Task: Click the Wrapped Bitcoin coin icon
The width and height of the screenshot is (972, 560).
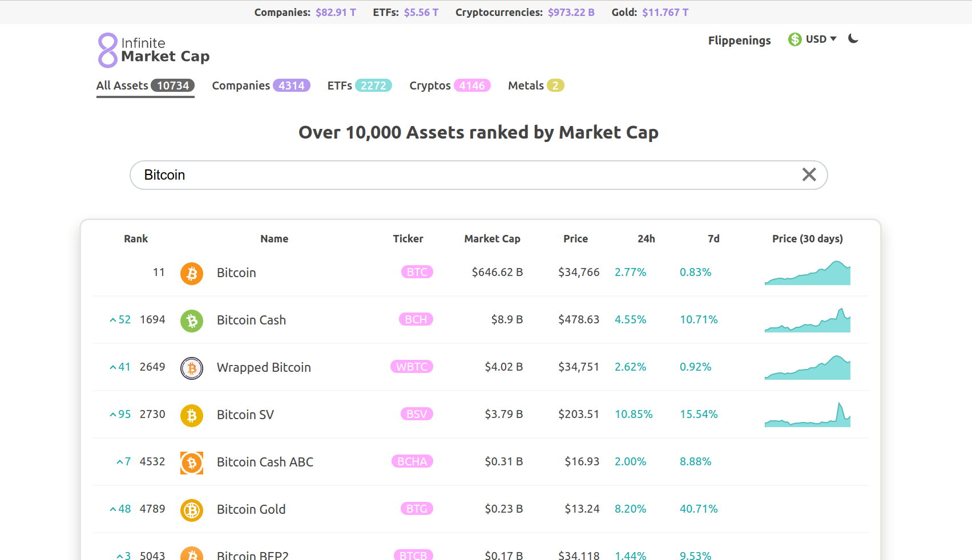Action: tap(191, 368)
